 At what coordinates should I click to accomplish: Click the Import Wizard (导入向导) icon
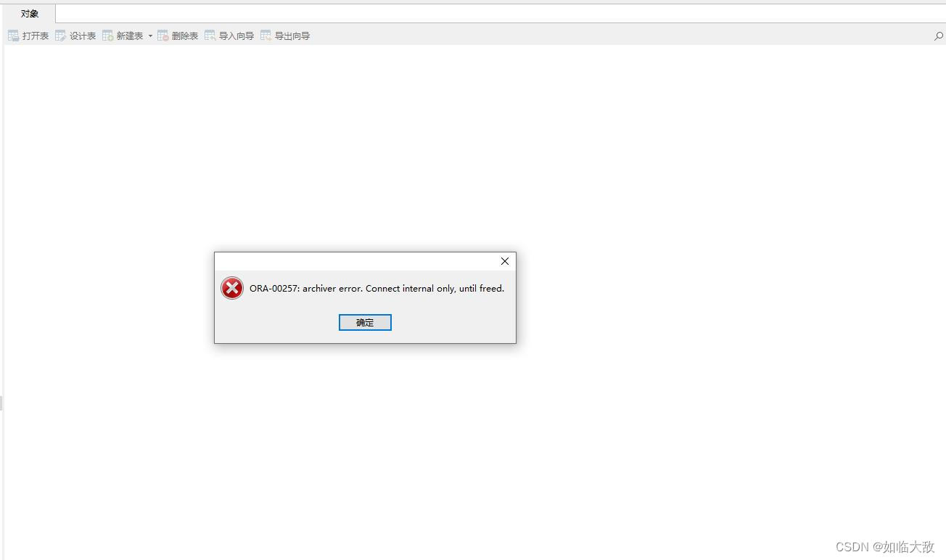click(x=210, y=36)
